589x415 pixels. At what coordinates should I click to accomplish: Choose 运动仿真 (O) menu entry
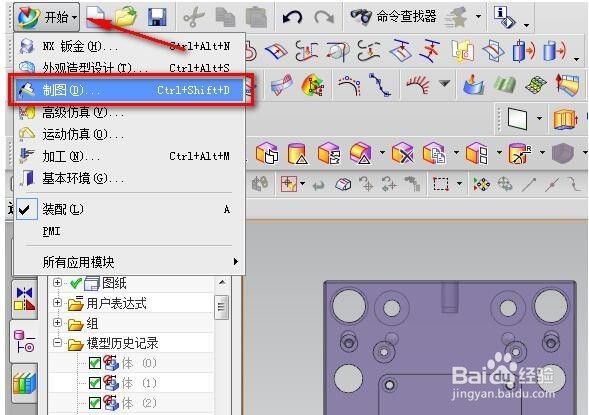(x=130, y=134)
